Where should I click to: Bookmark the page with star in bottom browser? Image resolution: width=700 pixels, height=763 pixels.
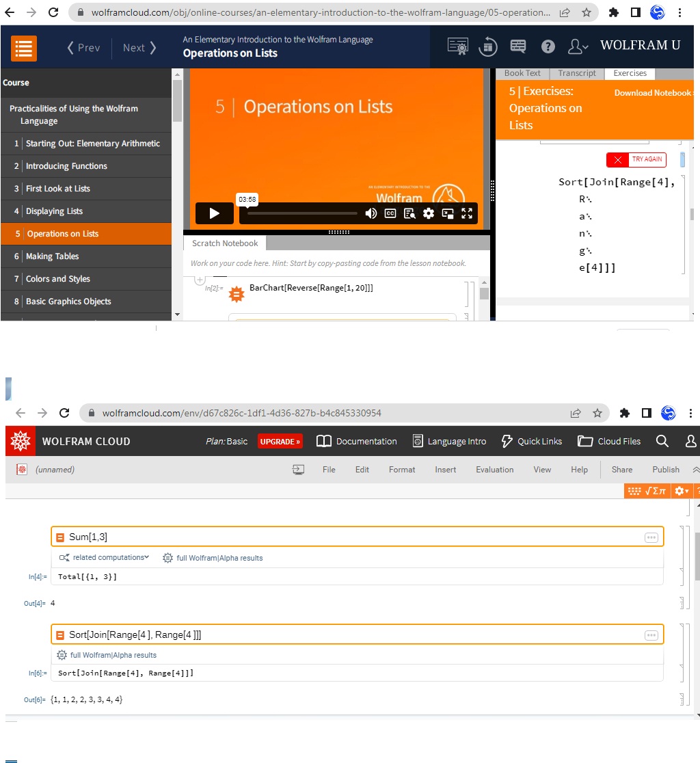(597, 413)
